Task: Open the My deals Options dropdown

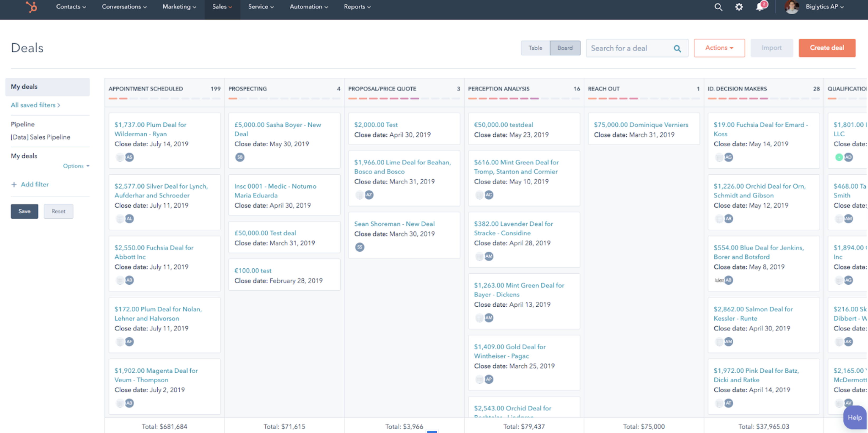Action: click(x=76, y=166)
